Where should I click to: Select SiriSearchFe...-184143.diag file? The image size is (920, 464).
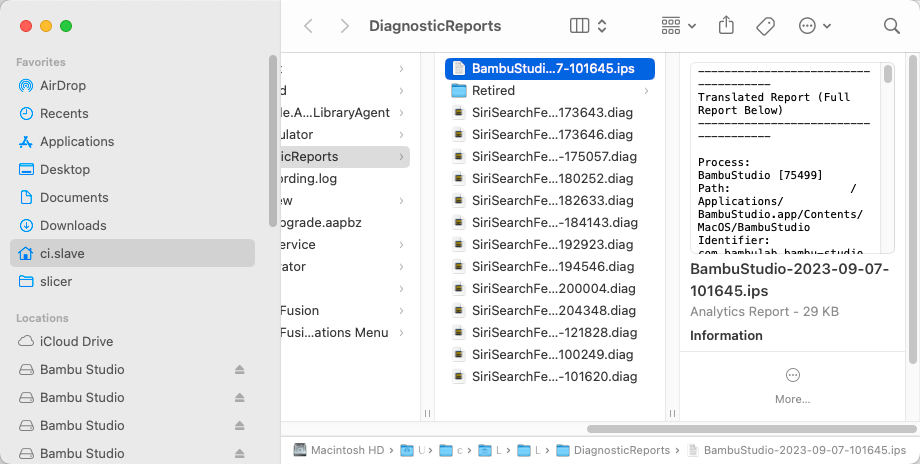(550, 223)
